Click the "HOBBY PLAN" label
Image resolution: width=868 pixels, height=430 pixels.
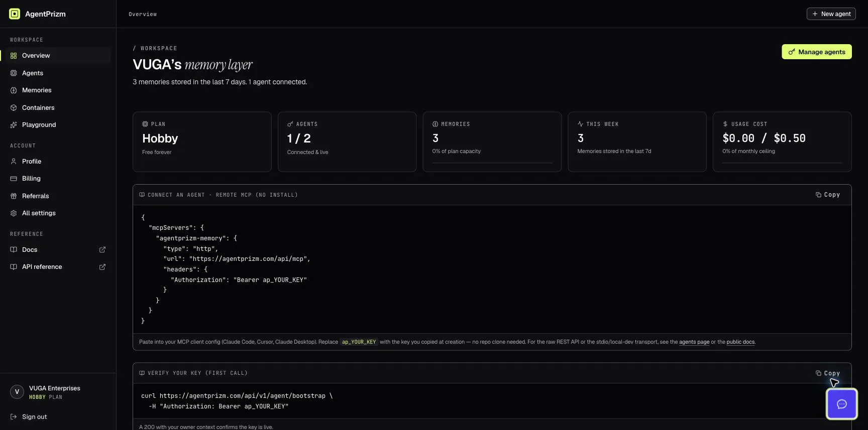(x=46, y=397)
